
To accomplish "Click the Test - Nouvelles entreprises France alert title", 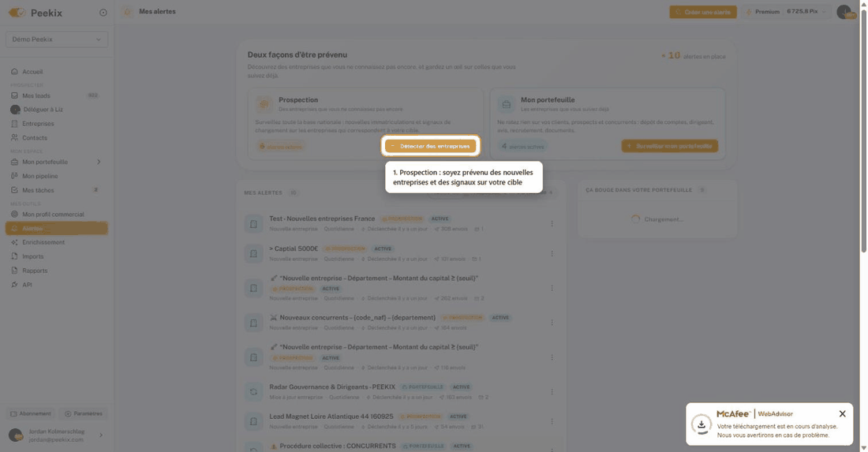I will (x=322, y=219).
